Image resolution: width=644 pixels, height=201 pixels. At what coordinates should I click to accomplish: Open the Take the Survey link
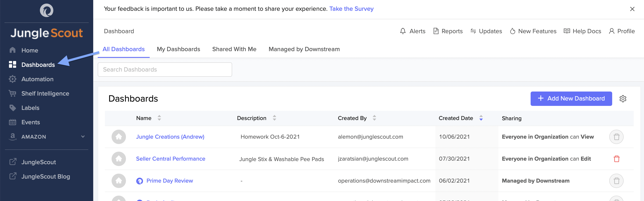[x=351, y=9]
